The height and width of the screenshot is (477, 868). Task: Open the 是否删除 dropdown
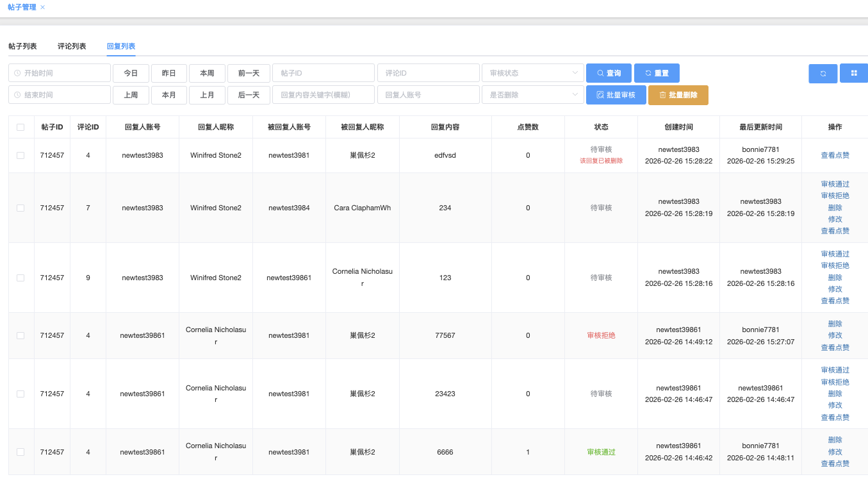(532, 95)
